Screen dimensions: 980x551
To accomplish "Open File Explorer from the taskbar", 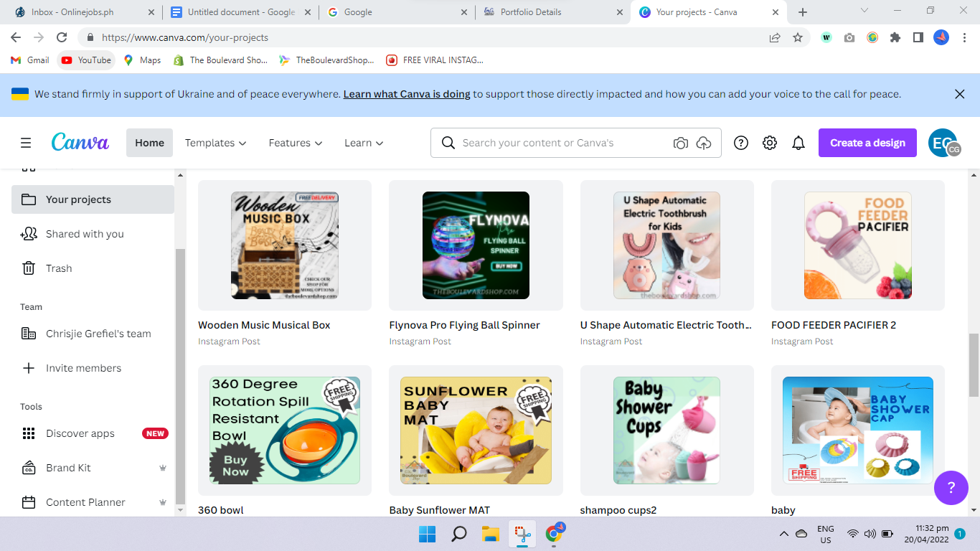I will (x=490, y=534).
